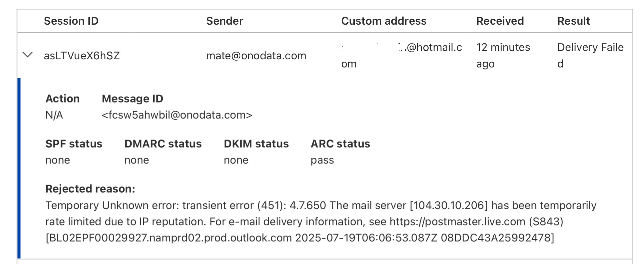
Task: Click the IP address 104.30.10.206
Action: [x=449, y=205]
